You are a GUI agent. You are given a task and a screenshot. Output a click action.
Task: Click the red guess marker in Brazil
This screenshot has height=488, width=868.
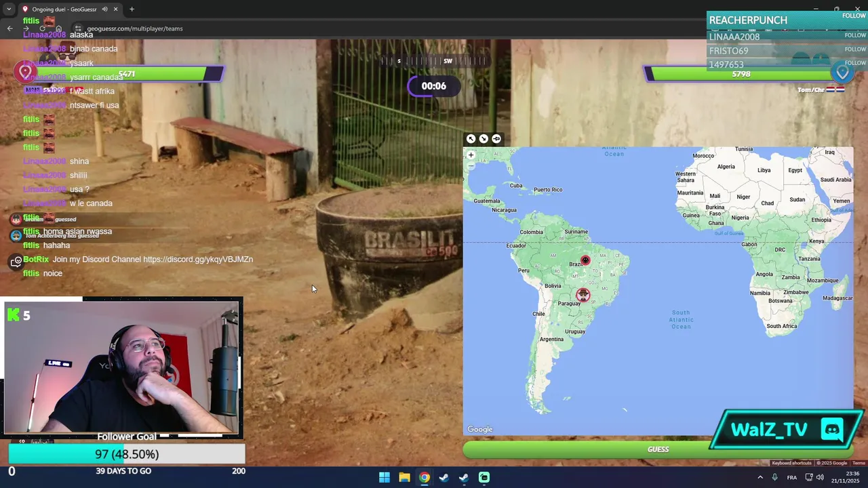585,260
